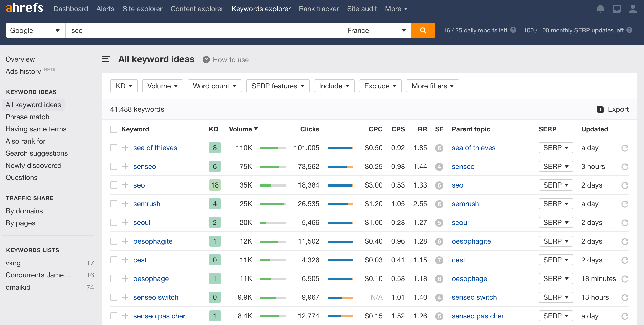Image resolution: width=644 pixels, height=325 pixels.
Task: Add sea of thieves to list with its plus icon
Action: [125, 148]
